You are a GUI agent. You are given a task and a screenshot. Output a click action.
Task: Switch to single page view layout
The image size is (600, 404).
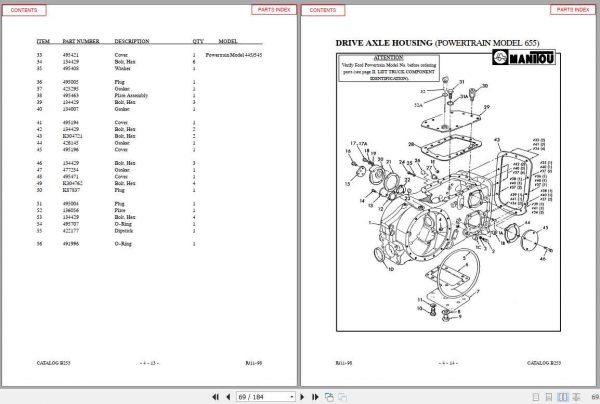click(x=536, y=397)
